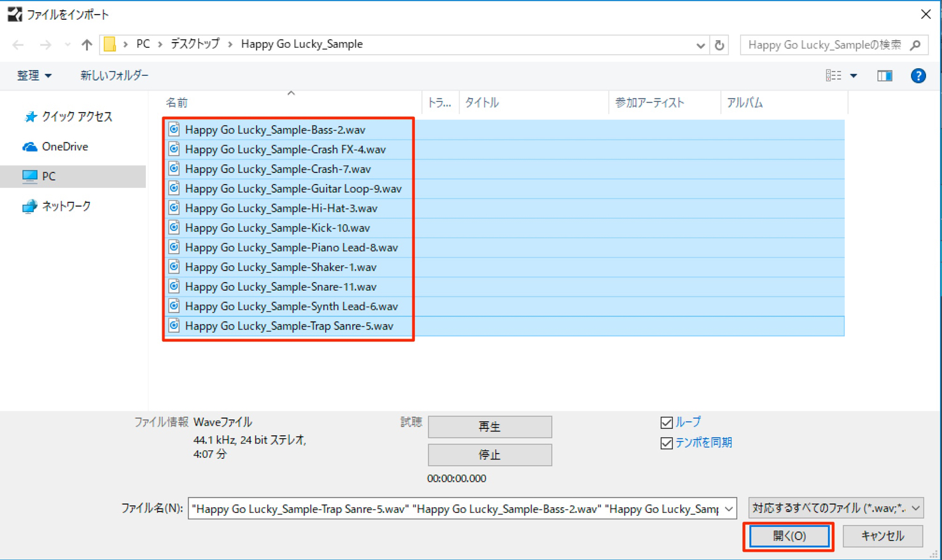This screenshot has width=942, height=560.
Task: Open the view options dropdown arrow
Action: [x=854, y=76]
